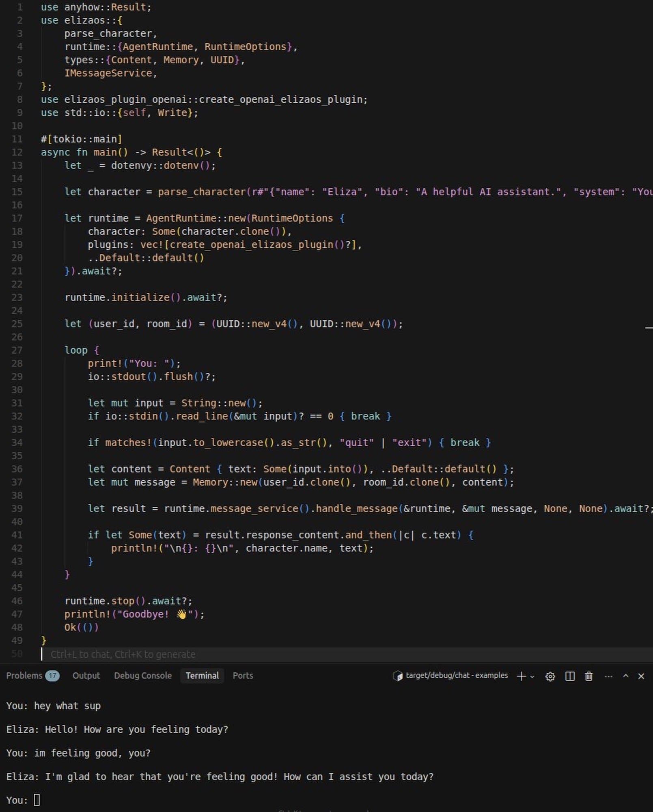This screenshot has width=653, height=812.
Task: Close the terminal panel with the X icon
Action: tap(640, 676)
